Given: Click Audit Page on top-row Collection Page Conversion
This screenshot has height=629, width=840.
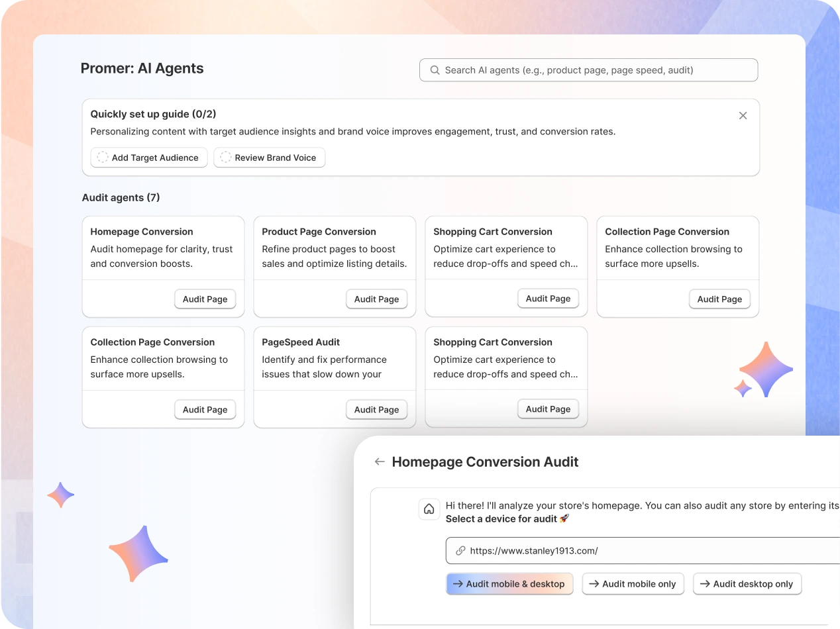Looking at the screenshot, I should click(x=719, y=299).
